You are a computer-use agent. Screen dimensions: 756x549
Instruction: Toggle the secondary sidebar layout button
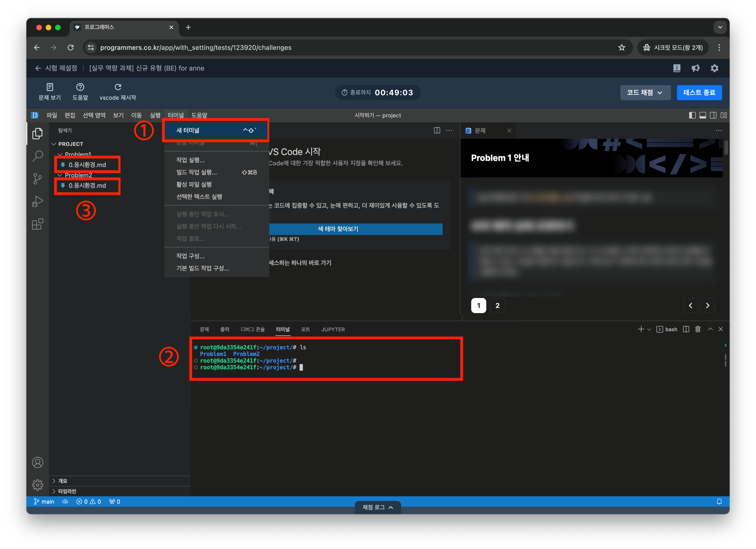[713, 115]
